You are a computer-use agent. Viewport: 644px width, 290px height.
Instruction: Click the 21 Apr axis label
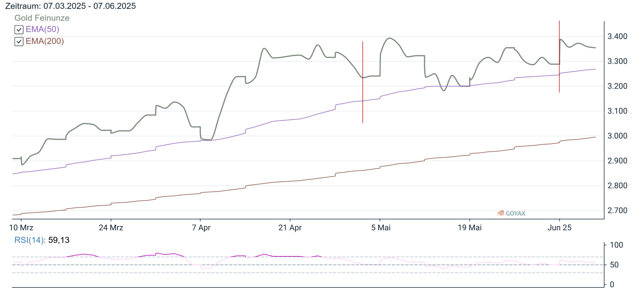[x=290, y=228]
